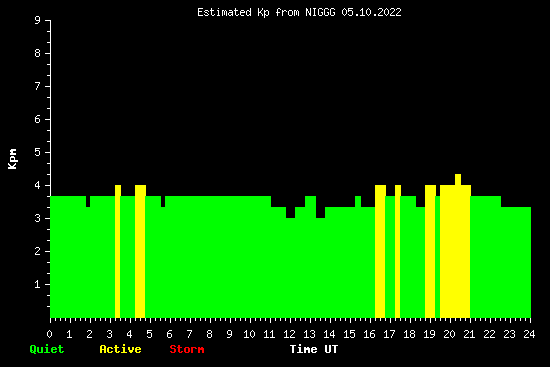
Task: Click the y-axis value 5
Action: point(38,152)
